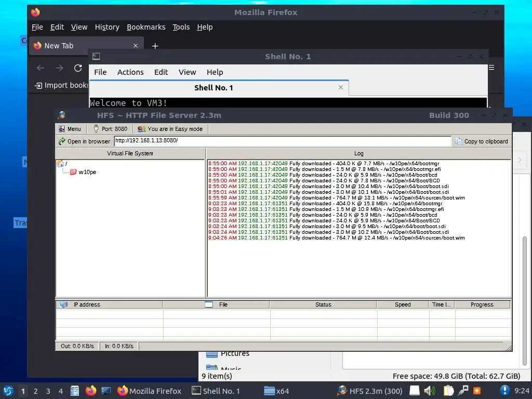Image resolution: width=532 pixels, height=399 pixels.
Task: Click Firefox reload page icon
Action: (x=78, y=68)
